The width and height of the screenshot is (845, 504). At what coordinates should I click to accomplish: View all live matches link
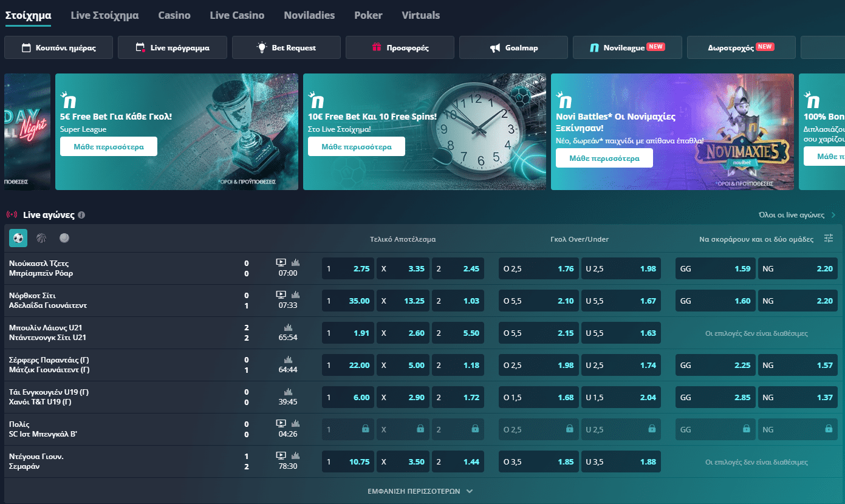797,215
